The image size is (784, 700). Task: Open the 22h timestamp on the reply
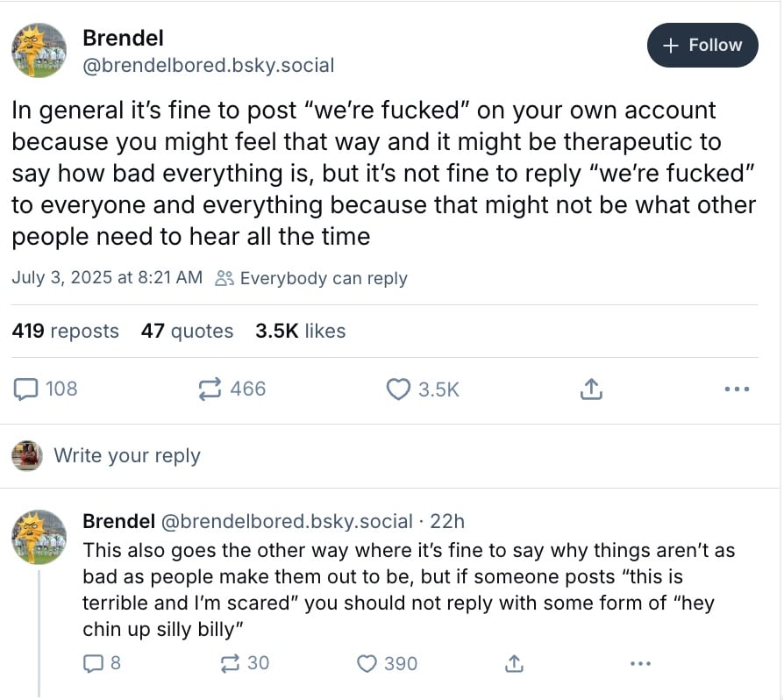point(447,521)
